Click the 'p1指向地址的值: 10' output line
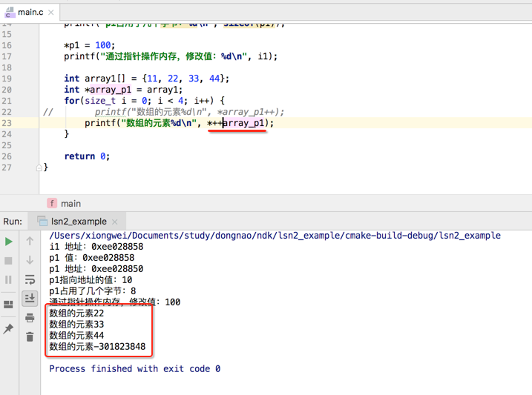Viewport: 532px width, 395px height. tap(91, 280)
